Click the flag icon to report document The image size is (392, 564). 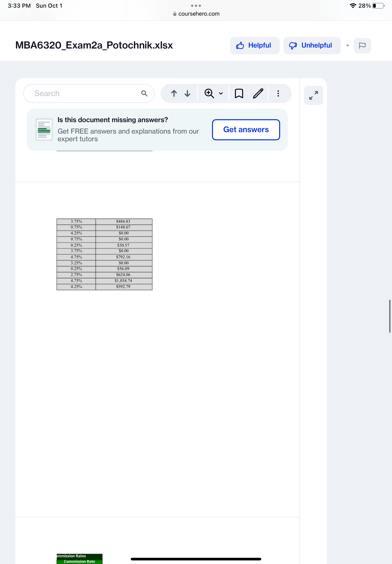click(x=362, y=45)
